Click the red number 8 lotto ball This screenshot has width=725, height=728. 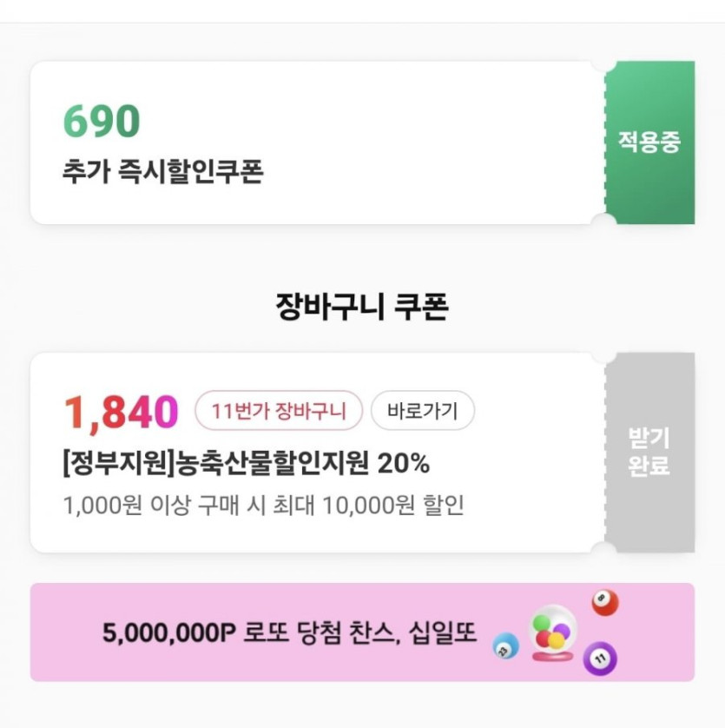coord(604,603)
